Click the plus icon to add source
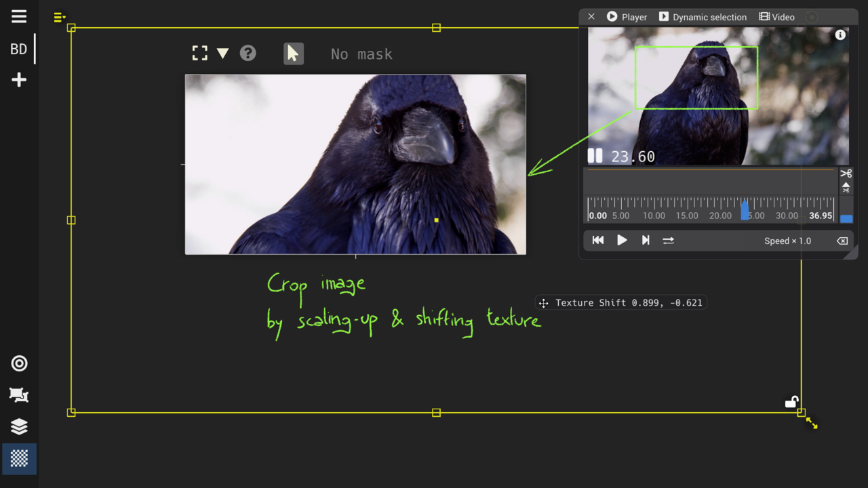The image size is (868, 488). 19,80
